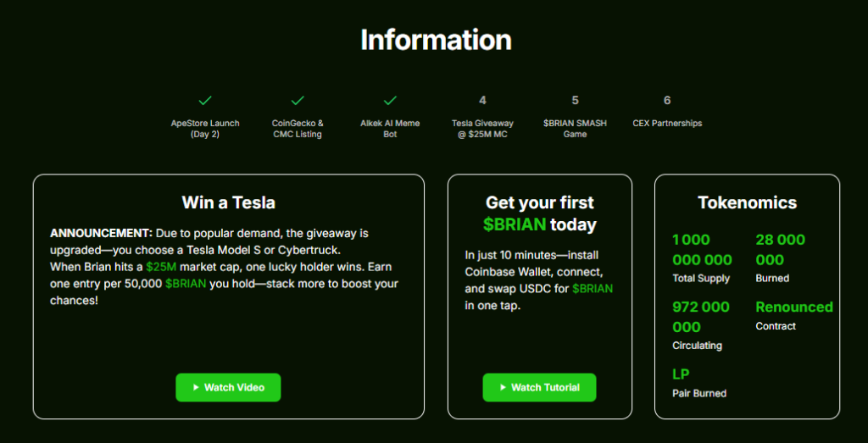
Task: Click the Renounced Contract item
Action: pyautogui.click(x=794, y=315)
